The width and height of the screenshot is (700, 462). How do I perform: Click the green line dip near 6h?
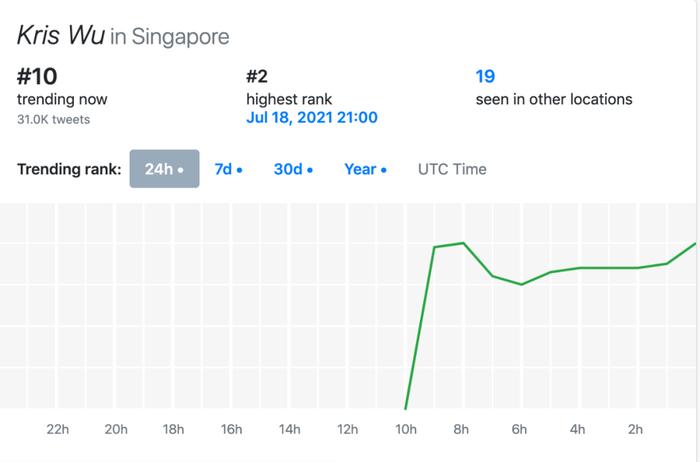pyautogui.click(x=521, y=284)
